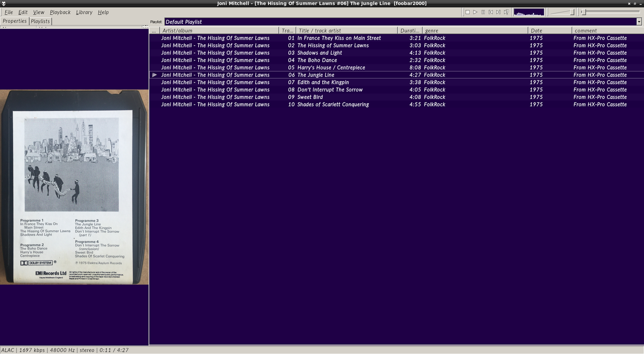
Task: Sort by comment column header
Action: (x=608, y=31)
